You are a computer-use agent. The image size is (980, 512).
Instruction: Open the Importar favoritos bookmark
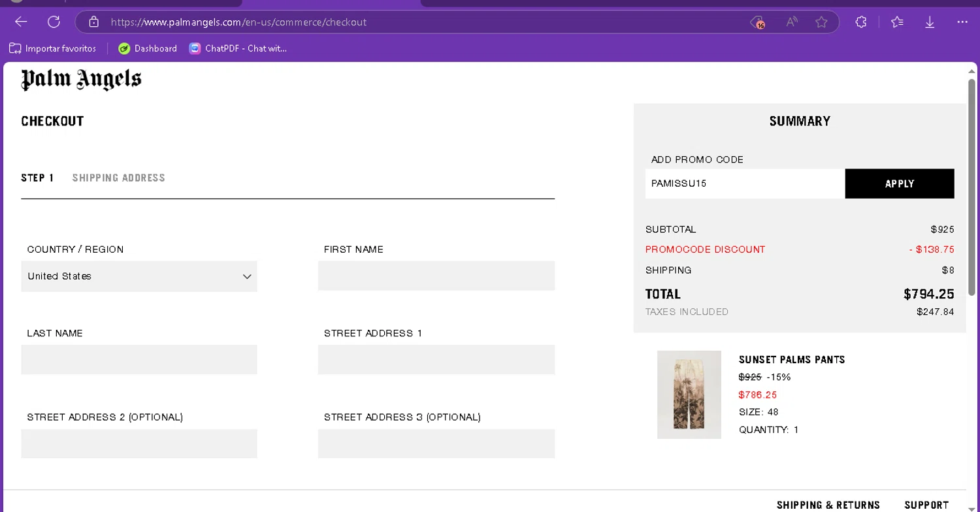point(52,48)
